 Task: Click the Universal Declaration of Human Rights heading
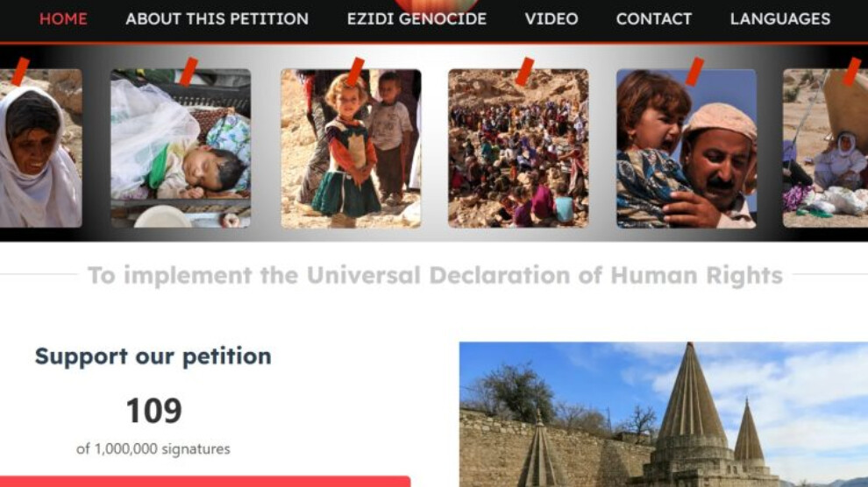tap(435, 275)
